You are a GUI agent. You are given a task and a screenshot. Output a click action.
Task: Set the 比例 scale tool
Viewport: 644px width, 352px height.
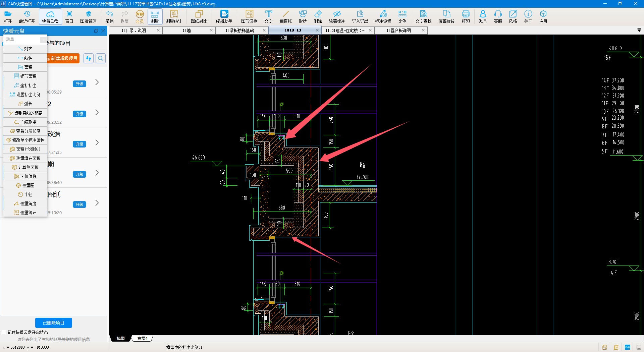click(x=402, y=16)
